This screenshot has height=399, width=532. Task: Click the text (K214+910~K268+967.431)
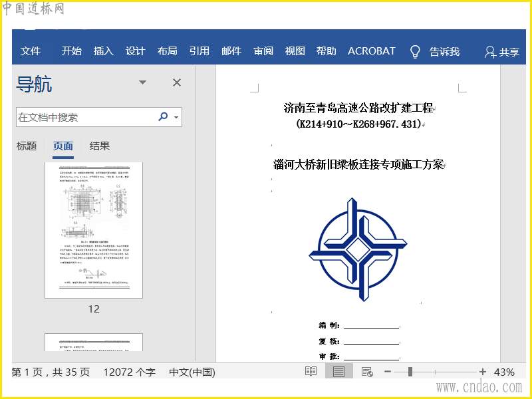click(x=358, y=124)
